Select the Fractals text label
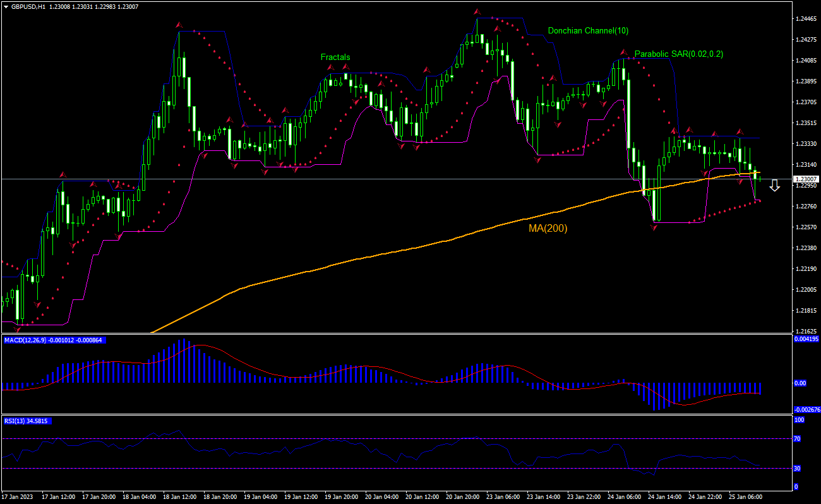Image resolution: width=821 pixels, height=504 pixels. click(335, 57)
